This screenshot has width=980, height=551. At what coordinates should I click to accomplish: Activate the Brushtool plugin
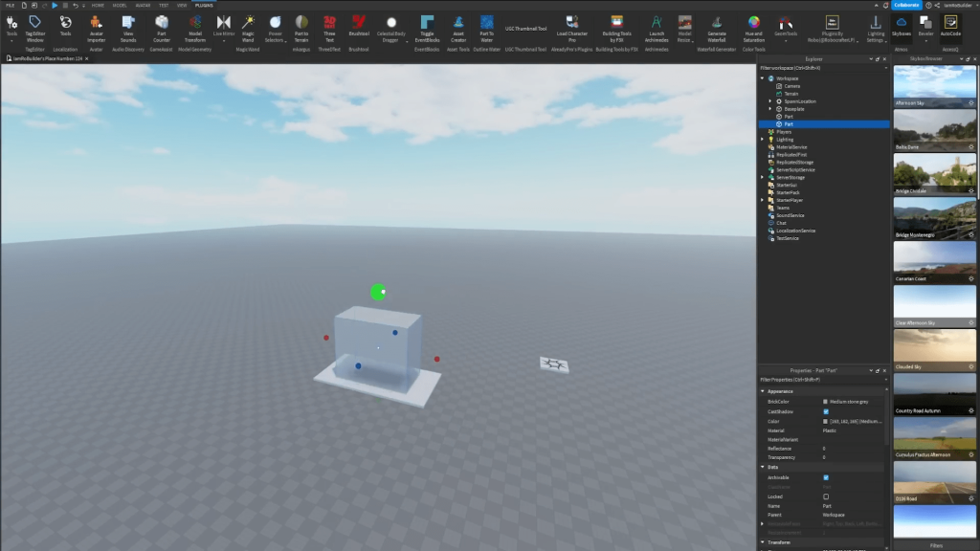click(x=359, y=26)
